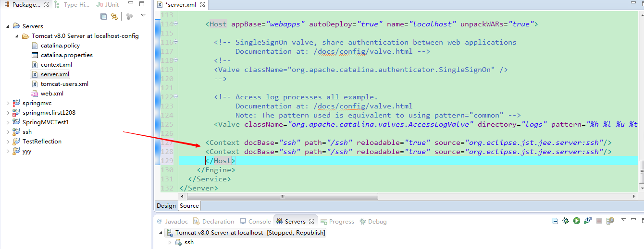Fold the Host element at line 114

point(175,24)
